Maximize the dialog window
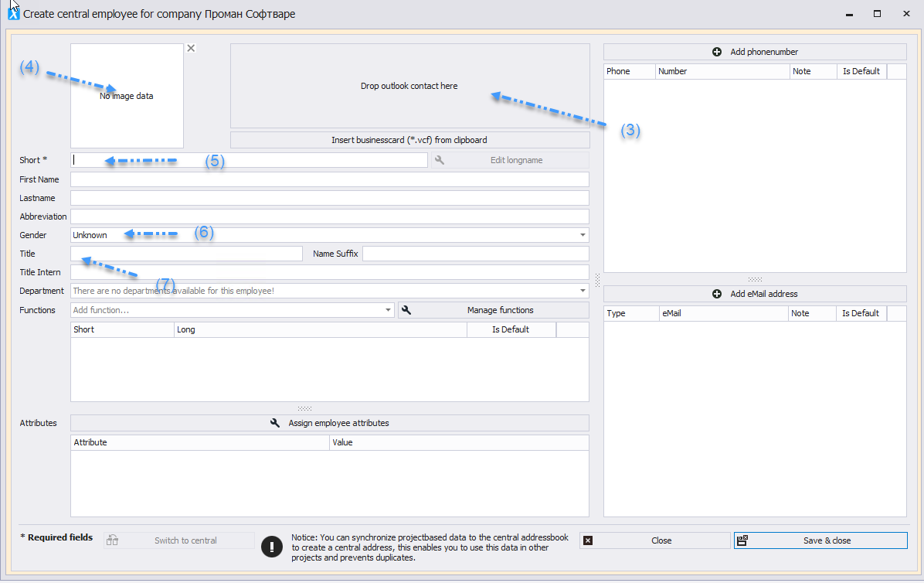924x583 pixels. (x=877, y=14)
